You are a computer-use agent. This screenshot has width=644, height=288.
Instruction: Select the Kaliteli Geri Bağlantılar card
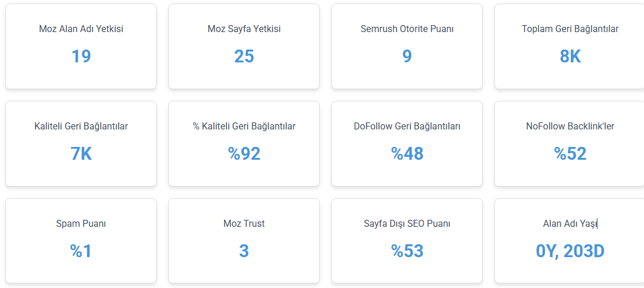click(81, 143)
